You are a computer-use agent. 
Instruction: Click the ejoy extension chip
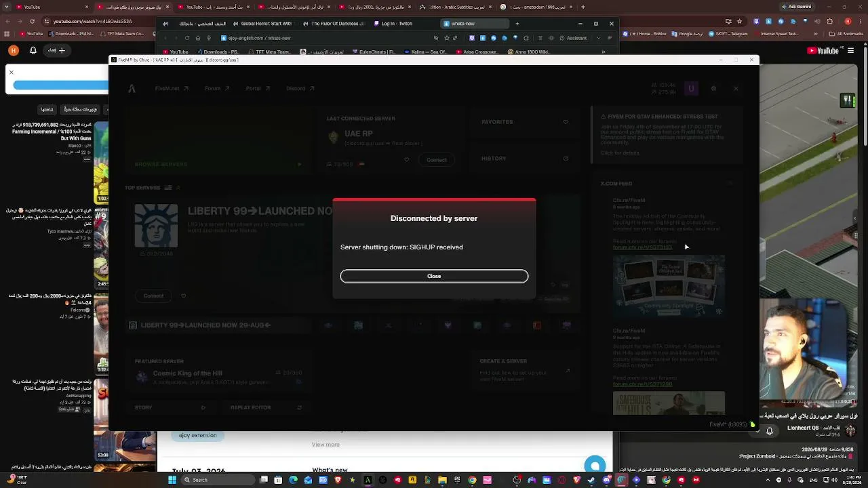198,435
